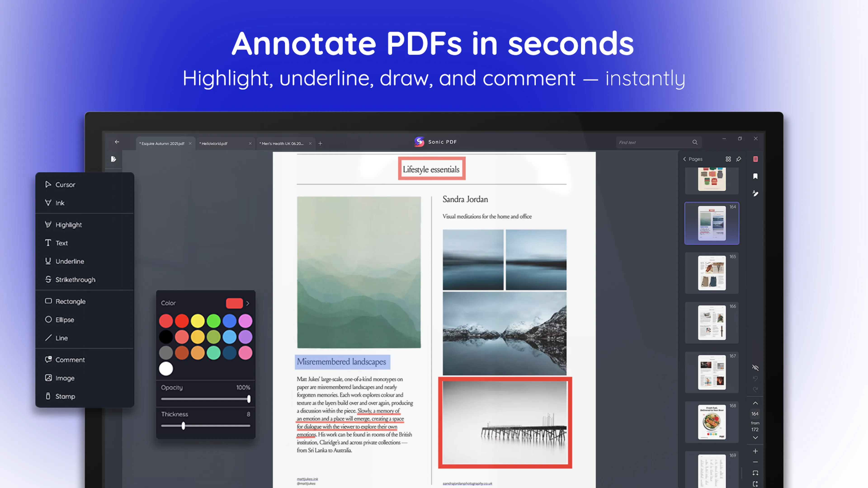Pick the green color swatch
This screenshot has width=868, height=488.
(x=214, y=321)
